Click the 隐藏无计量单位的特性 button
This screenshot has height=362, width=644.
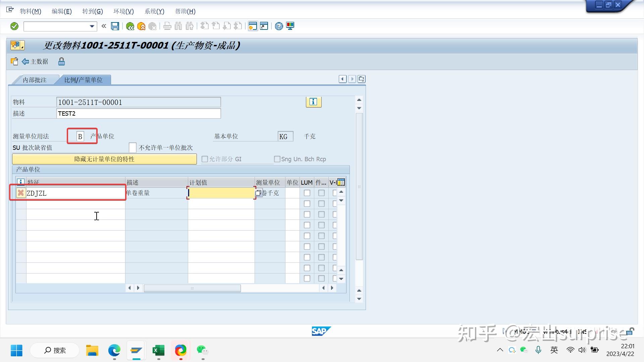tap(104, 159)
